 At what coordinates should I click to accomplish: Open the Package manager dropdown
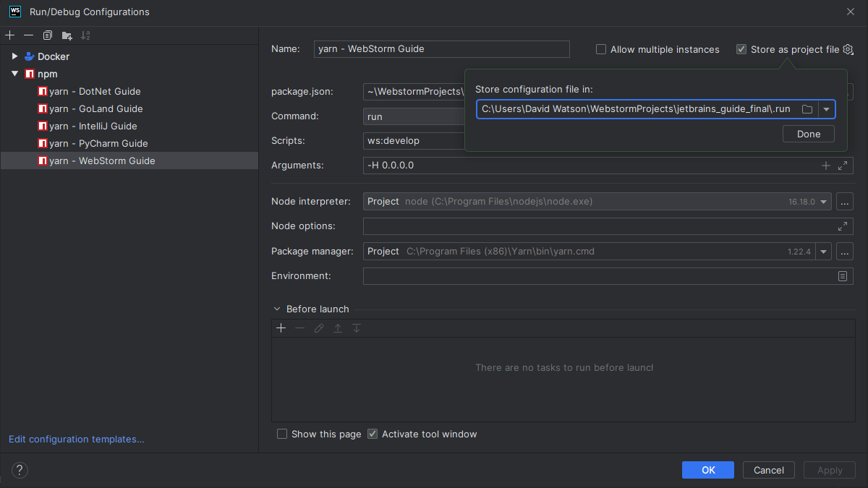pyautogui.click(x=824, y=251)
